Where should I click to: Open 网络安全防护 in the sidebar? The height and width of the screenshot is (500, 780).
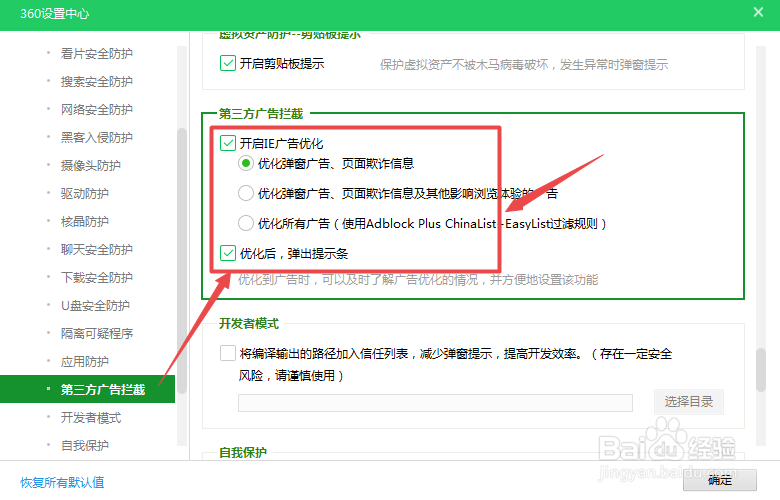(97, 109)
